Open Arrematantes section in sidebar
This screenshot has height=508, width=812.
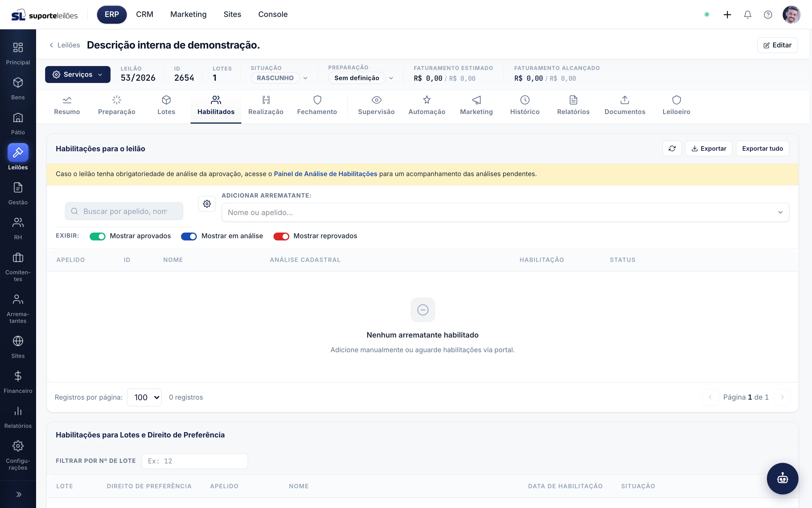coord(18,309)
